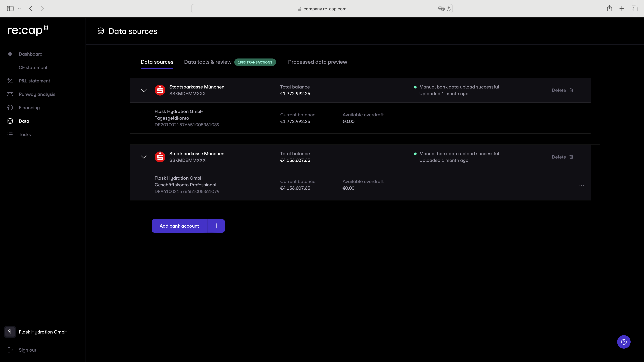Viewport: 644px width, 362px height.
Task: Click the Runway analysis icon
Action: tap(10, 94)
